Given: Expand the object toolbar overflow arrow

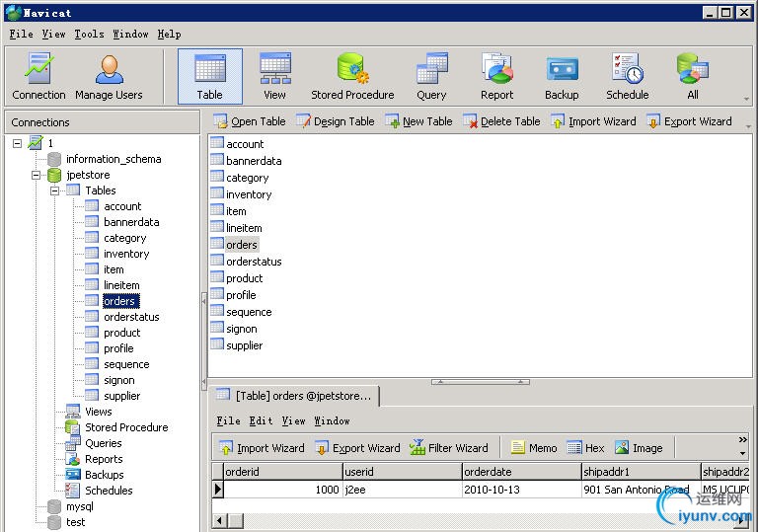Looking at the screenshot, I should [x=748, y=126].
